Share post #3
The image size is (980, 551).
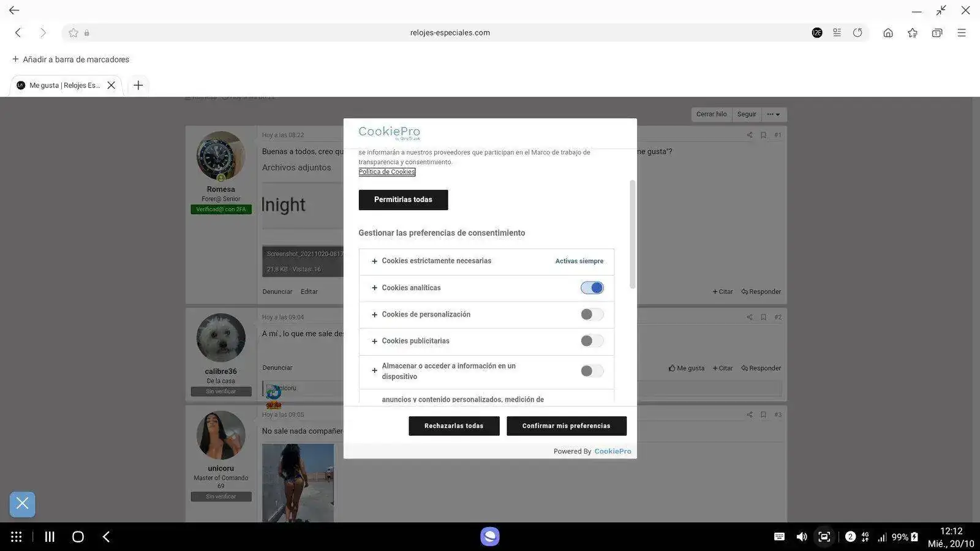pos(750,415)
